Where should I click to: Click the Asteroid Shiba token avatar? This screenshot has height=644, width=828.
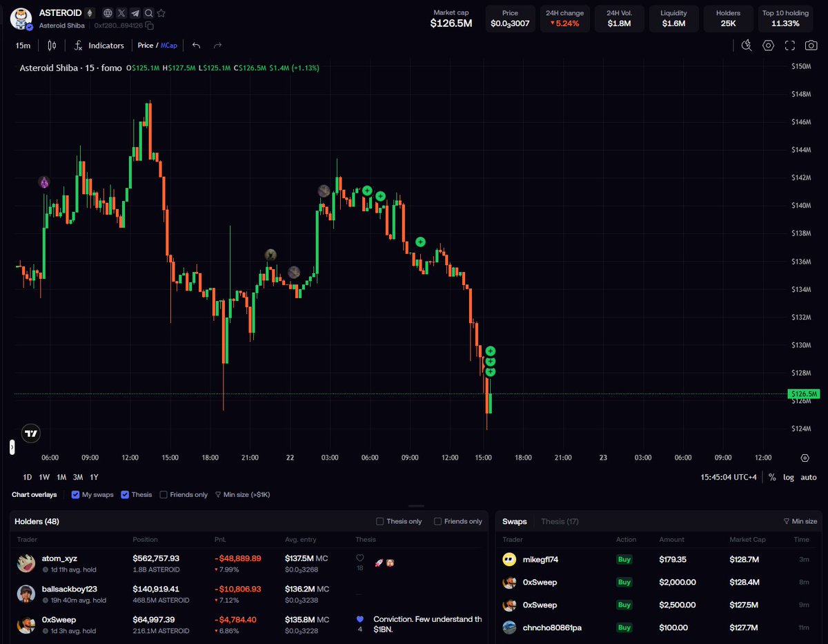point(21,19)
